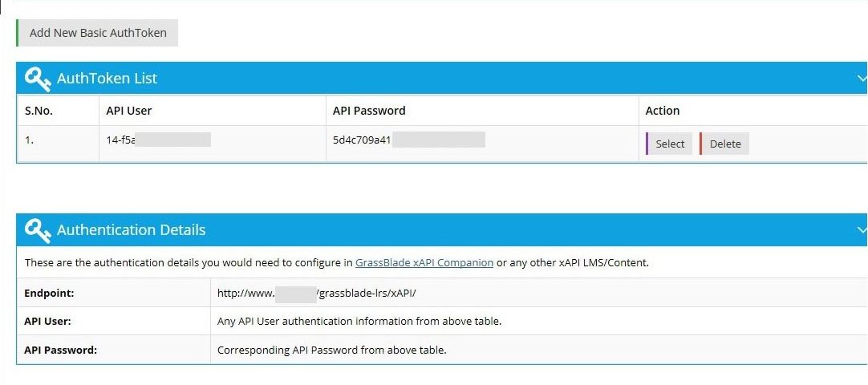The width and height of the screenshot is (868, 385).
Task: Delete the first auth token
Action: tap(724, 144)
